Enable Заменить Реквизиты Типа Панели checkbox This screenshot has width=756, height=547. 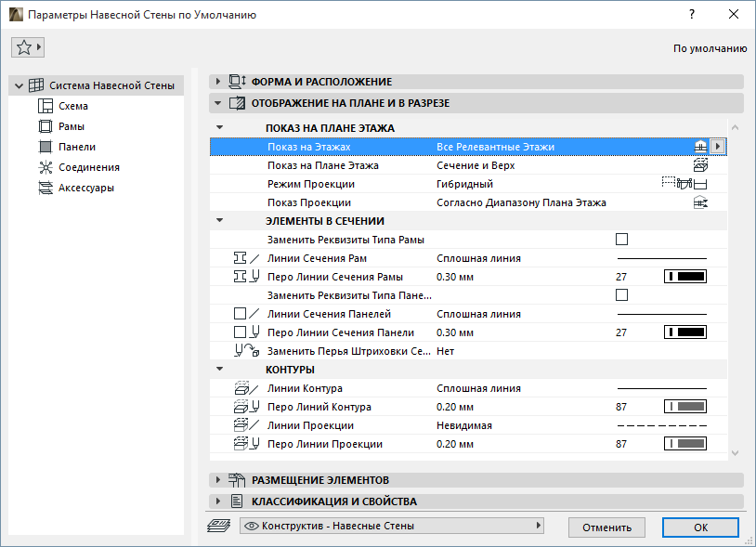pos(622,295)
